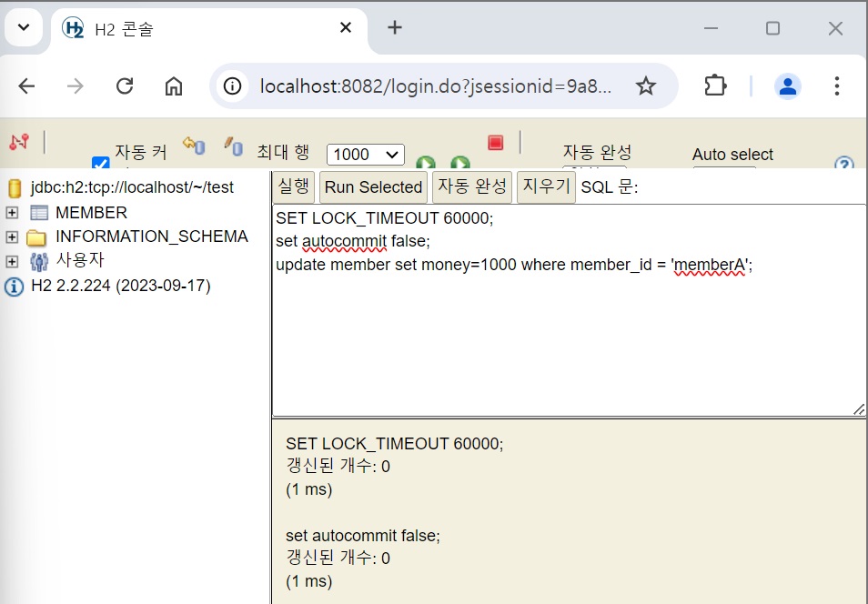View site information icon in address bar
Image resolution: width=868 pixels, height=604 pixels.
(233, 86)
